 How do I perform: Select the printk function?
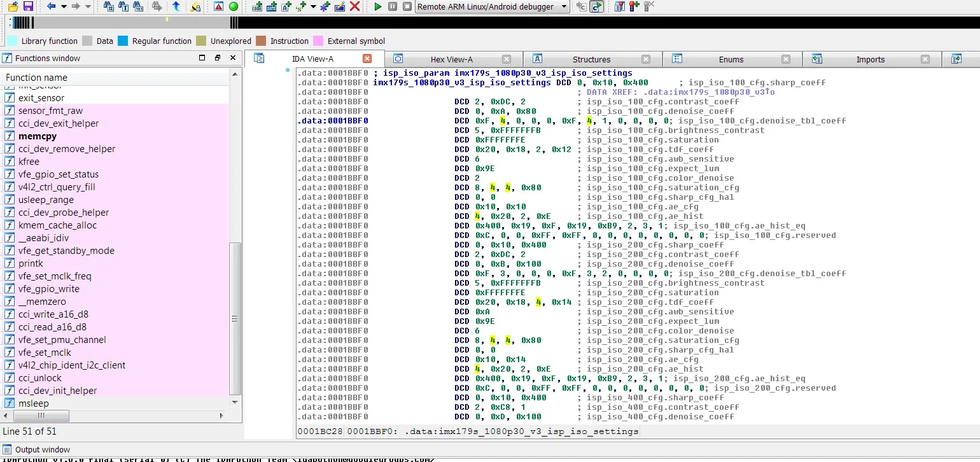31,263
